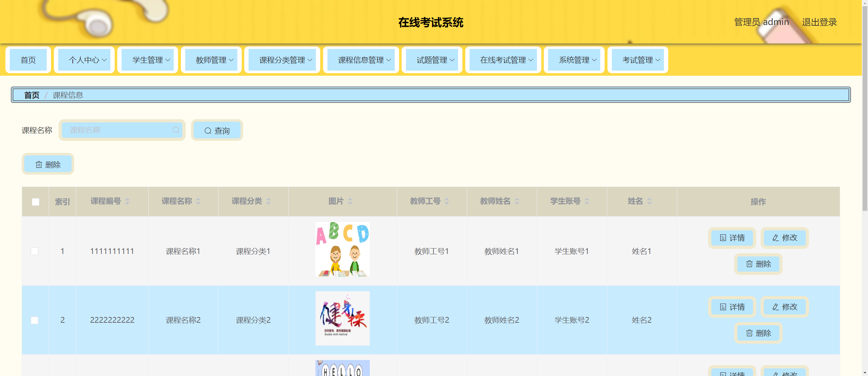Image resolution: width=868 pixels, height=376 pixels.
Task: Click 管理员 admin user label
Action: (761, 22)
